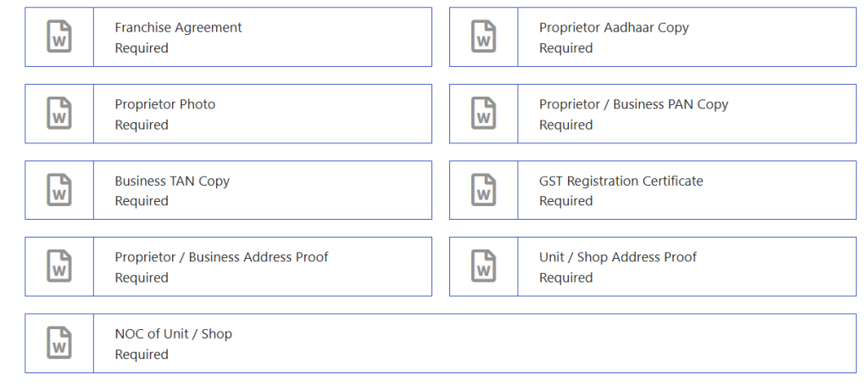This screenshot has height=386, width=868.
Task: Select the NOC of Unit / Shop icon
Action: (x=59, y=343)
